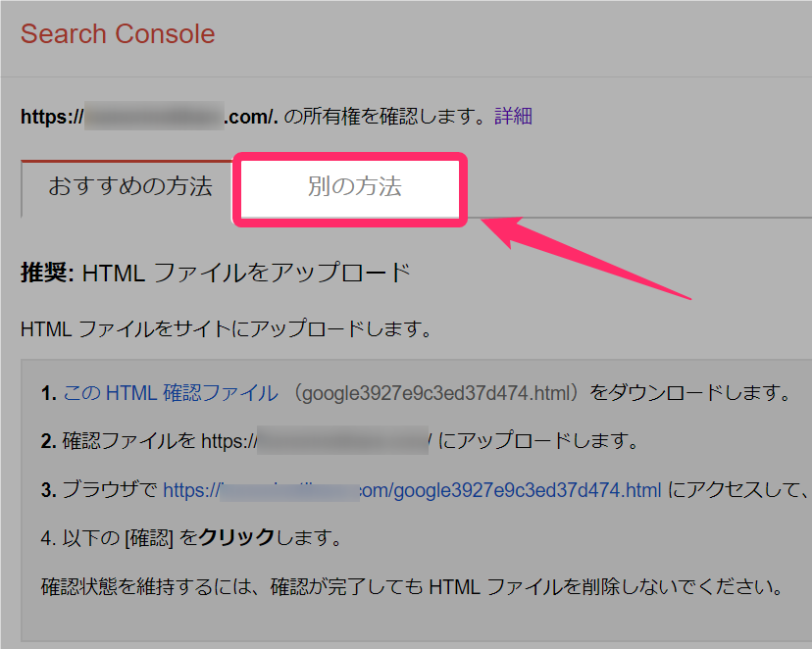Select step 2 確認ファイルを upload instruction text
812x649 pixels.
point(339,441)
